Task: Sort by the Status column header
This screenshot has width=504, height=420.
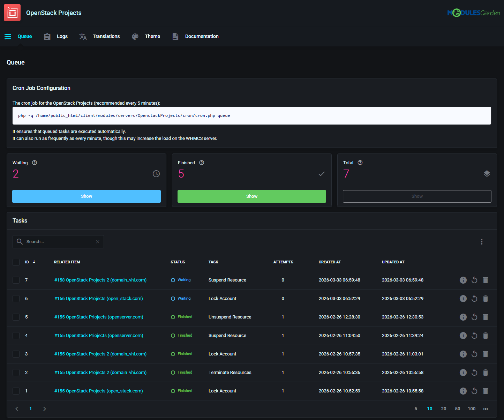Action: tap(178, 262)
